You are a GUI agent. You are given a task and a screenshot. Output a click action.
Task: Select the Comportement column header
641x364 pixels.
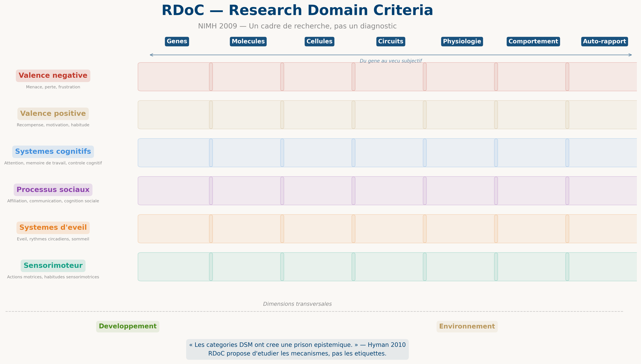[x=533, y=41]
